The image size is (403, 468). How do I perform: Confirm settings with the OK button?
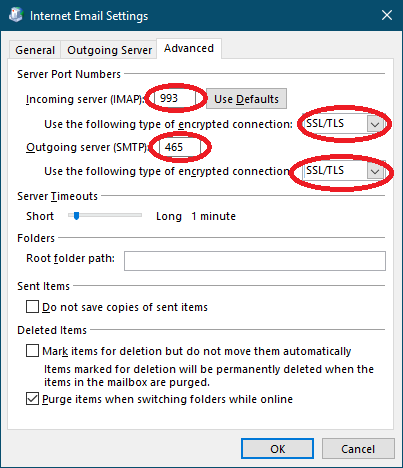click(278, 449)
